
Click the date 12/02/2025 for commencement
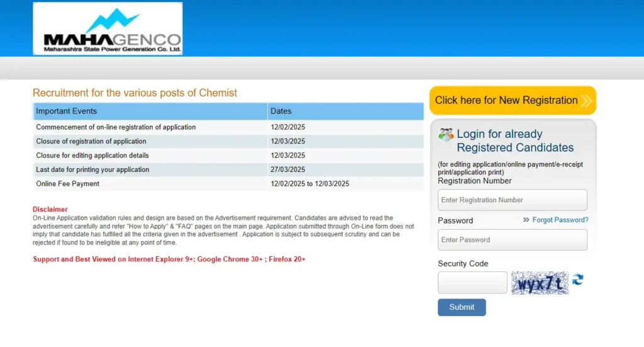click(287, 127)
